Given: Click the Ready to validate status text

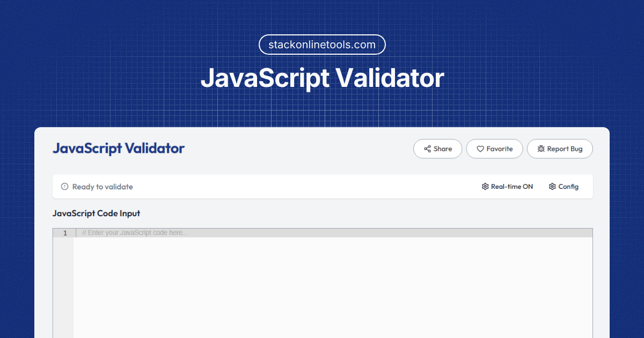Looking at the screenshot, I should point(103,187).
